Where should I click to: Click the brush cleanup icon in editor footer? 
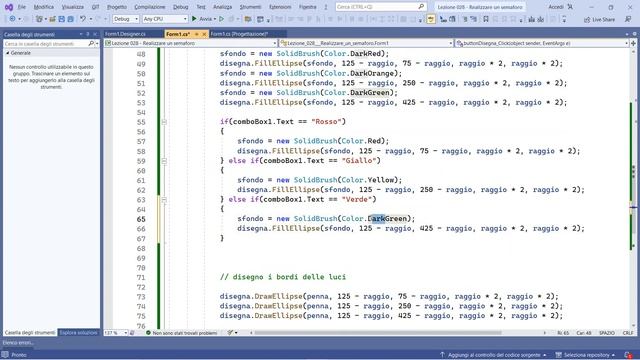point(231,333)
